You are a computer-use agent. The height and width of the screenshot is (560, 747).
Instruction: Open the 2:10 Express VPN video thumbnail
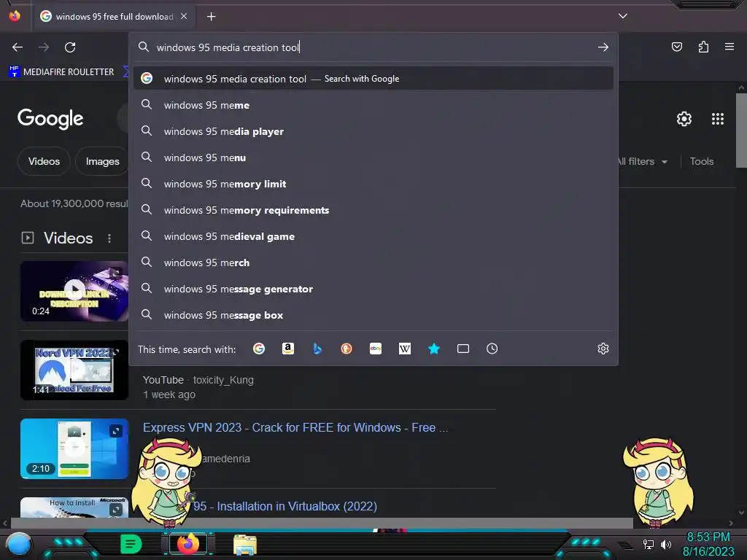(x=74, y=448)
